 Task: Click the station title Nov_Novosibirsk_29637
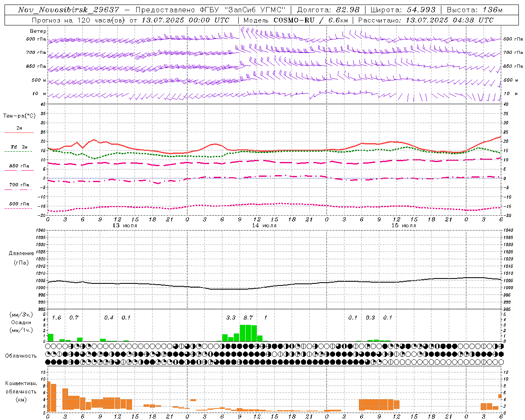pos(68,10)
